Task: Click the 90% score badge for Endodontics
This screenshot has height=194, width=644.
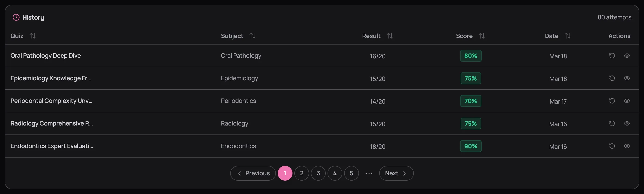Action: click(x=471, y=146)
